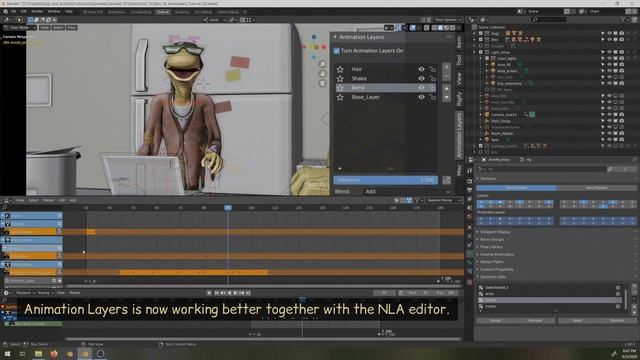Hide the Hair layer with eye icon
The width and height of the screenshot is (640, 360).
[421, 69]
